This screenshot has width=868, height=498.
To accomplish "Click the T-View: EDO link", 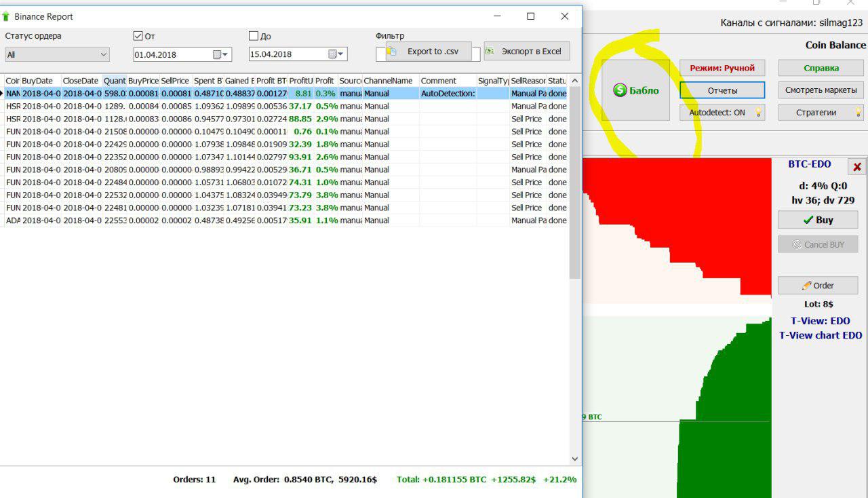I will [820, 321].
